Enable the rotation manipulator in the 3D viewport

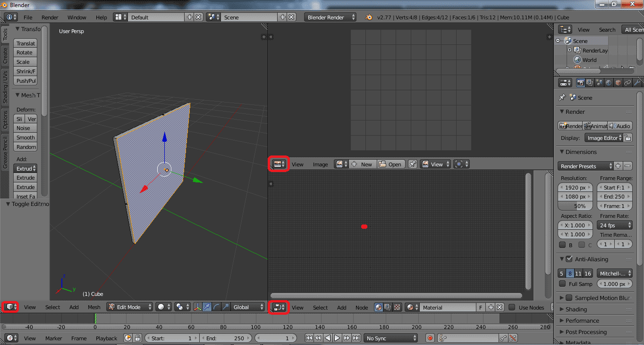tap(216, 307)
